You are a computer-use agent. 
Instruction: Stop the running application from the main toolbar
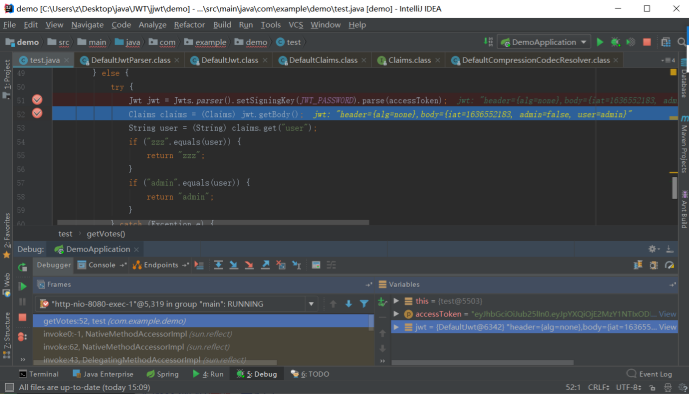tap(647, 42)
